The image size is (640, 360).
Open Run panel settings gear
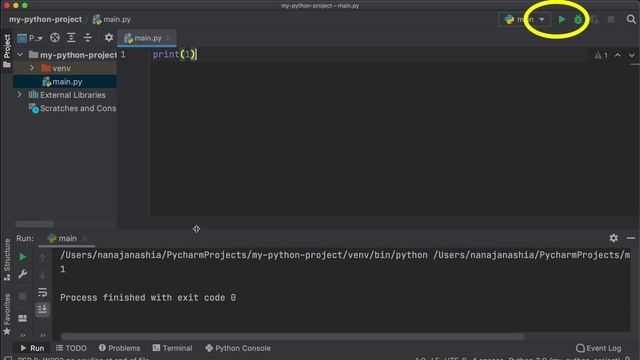(x=613, y=238)
